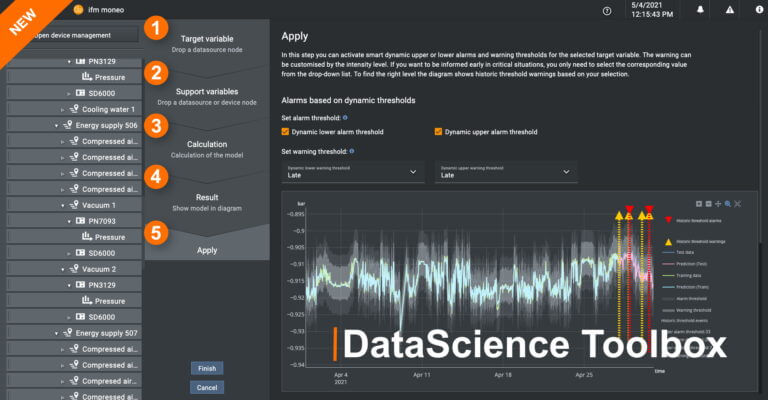Click the chart zoom magnifier tool
Image resolution: width=768 pixels, height=400 pixels.
(x=728, y=203)
